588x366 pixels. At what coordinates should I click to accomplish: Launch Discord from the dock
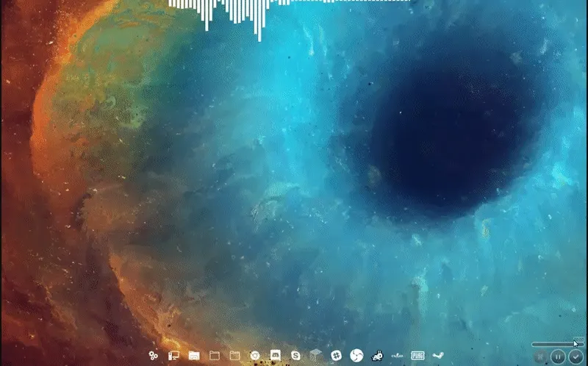click(x=275, y=355)
